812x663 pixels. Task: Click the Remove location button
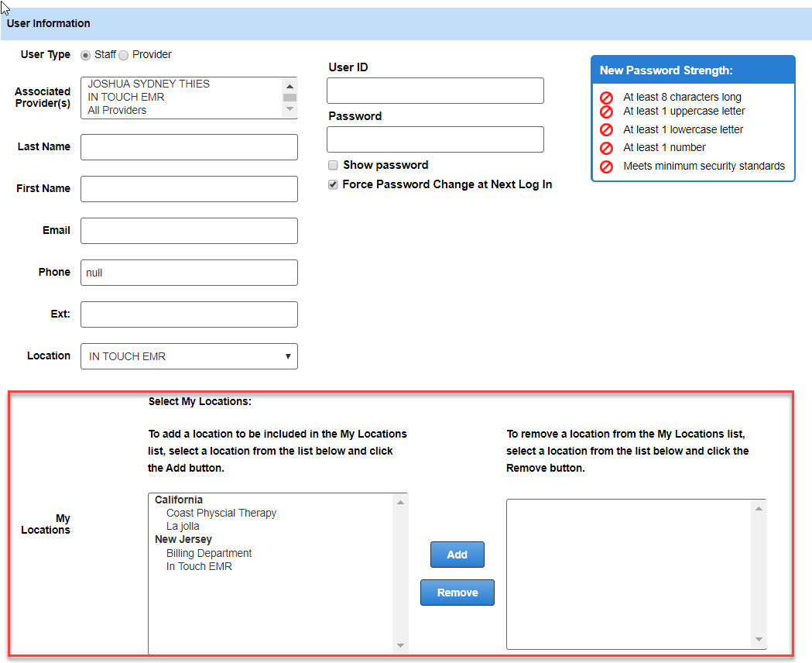tap(457, 593)
